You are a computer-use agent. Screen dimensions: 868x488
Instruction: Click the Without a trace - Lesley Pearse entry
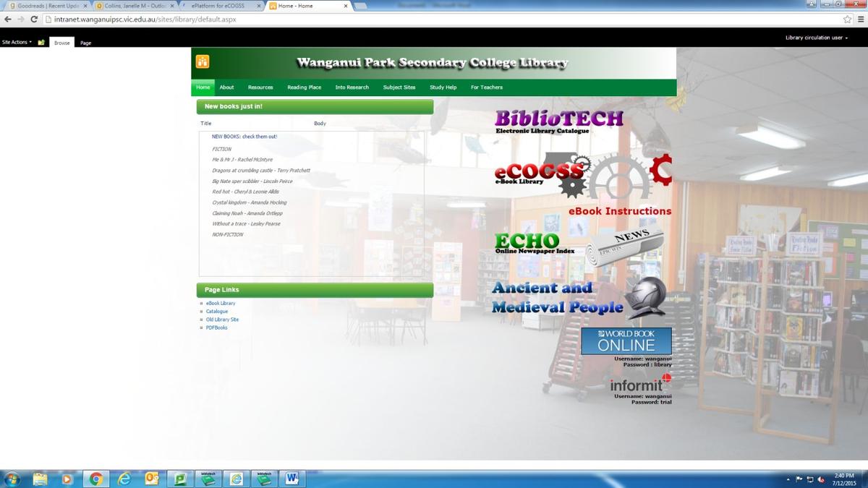pos(246,224)
